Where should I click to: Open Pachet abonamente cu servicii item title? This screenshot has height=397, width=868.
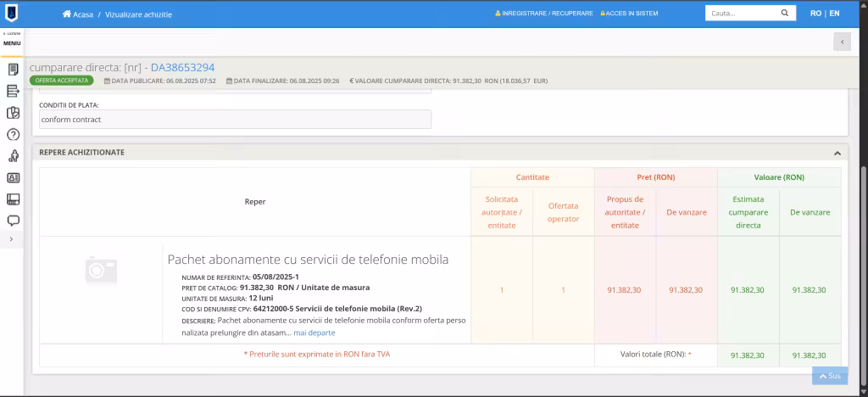click(x=308, y=259)
